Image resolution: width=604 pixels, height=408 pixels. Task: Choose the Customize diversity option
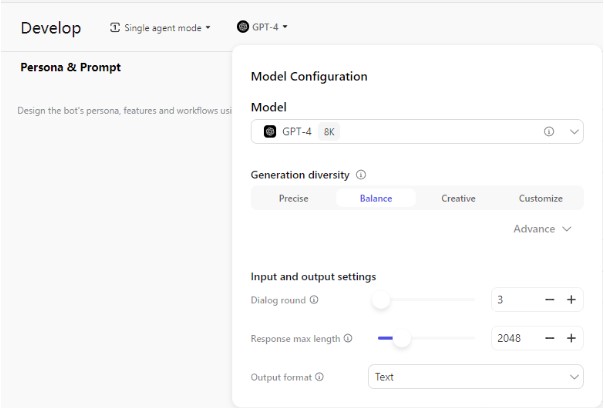tap(540, 198)
